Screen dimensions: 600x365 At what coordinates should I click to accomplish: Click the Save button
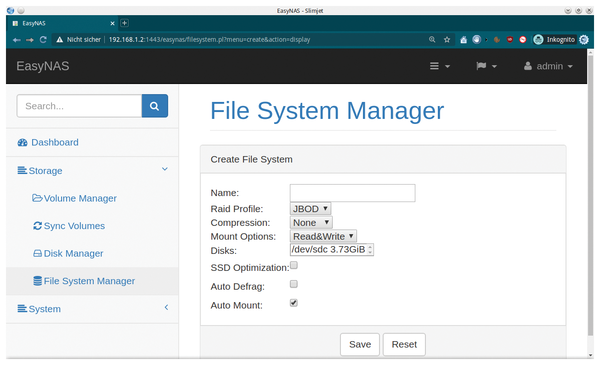(x=360, y=344)
